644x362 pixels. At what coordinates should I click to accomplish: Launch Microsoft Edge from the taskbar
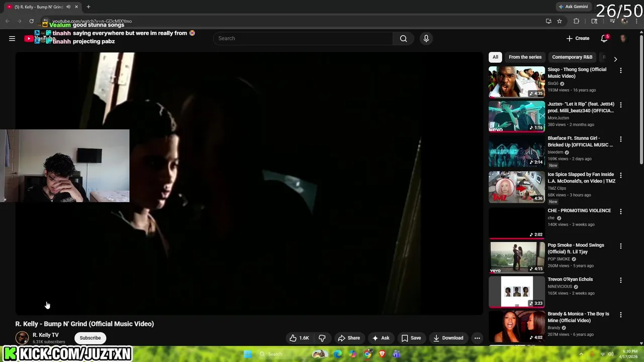pos(338,354)
